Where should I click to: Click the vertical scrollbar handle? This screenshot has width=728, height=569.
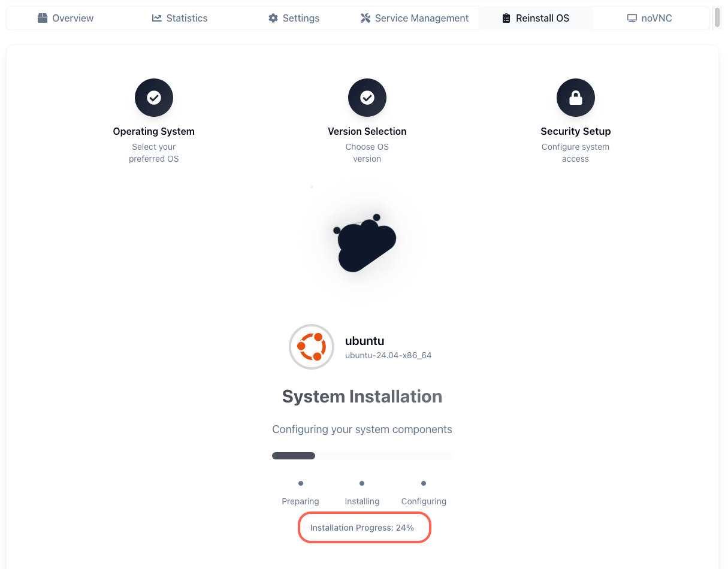717,18
